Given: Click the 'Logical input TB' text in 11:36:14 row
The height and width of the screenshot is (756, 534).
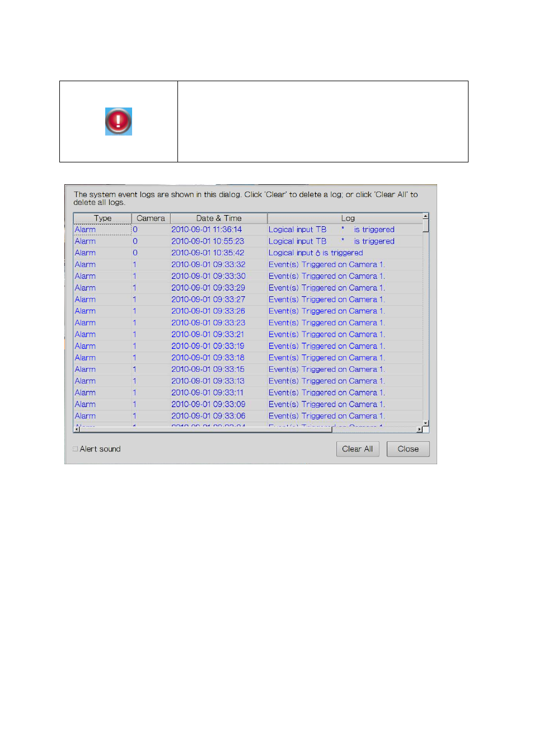Looking at the screenshot, I should [297, 230].
